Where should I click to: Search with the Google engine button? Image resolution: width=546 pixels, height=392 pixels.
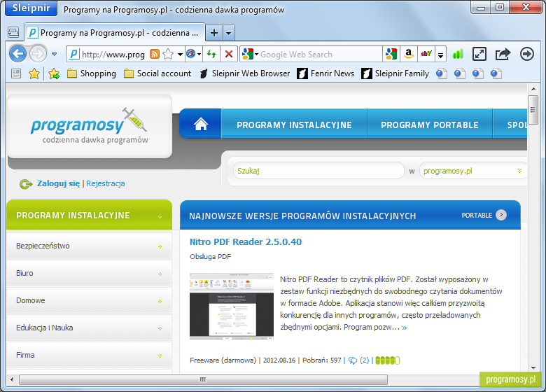tap(391, 54)
